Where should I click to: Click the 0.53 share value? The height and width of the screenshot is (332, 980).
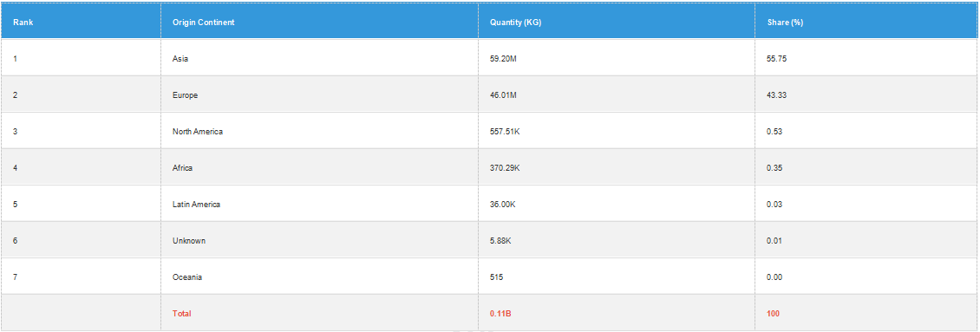[x=774, y=131]
